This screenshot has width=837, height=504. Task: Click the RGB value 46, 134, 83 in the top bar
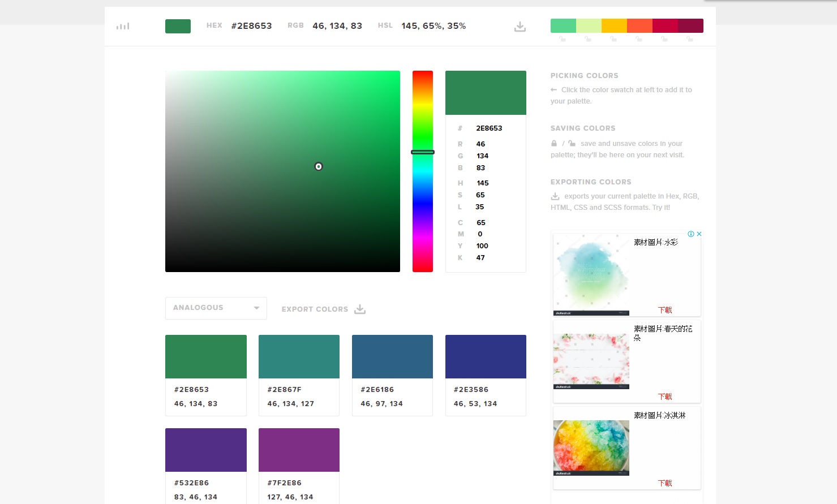click(337, 26)
